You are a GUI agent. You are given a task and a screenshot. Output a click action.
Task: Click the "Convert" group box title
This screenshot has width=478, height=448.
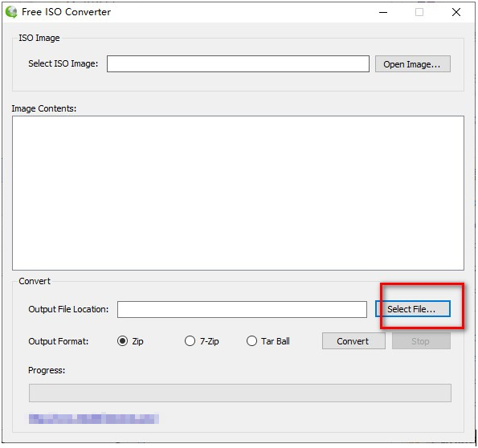[x=35, y=281]
